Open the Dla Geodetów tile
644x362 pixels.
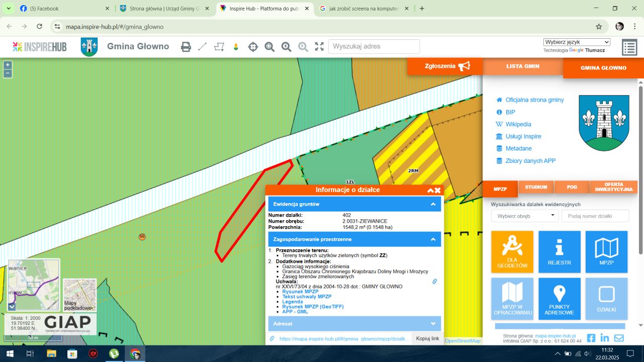pos(512,252)
